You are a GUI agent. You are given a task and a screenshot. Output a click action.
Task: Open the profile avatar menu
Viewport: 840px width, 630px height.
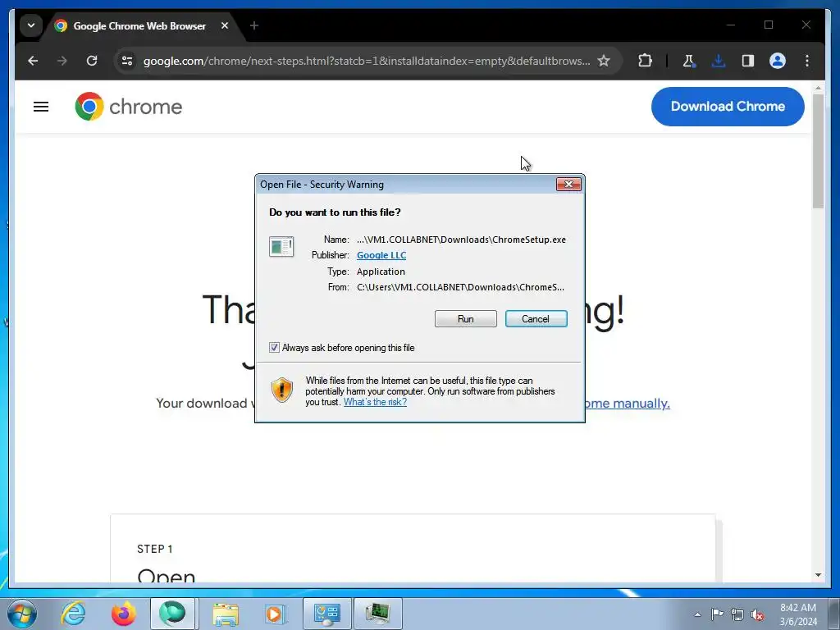(778, 61)
